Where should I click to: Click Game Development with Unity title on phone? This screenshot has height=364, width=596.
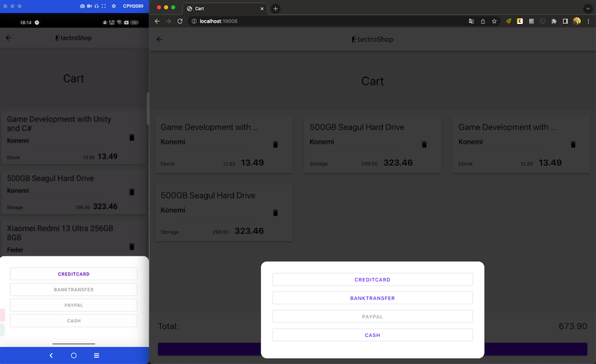coord(59,124)
